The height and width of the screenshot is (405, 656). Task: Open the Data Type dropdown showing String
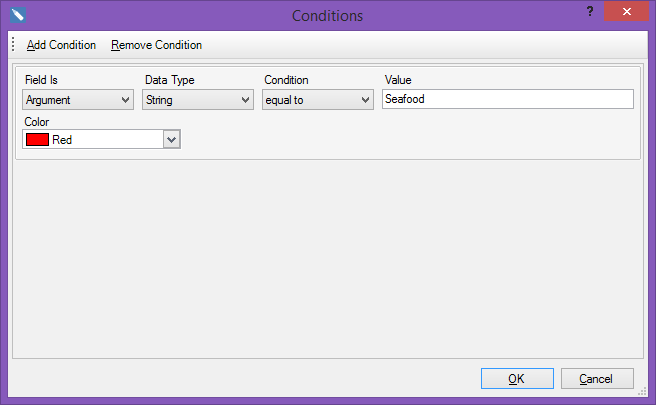point(198,100)
